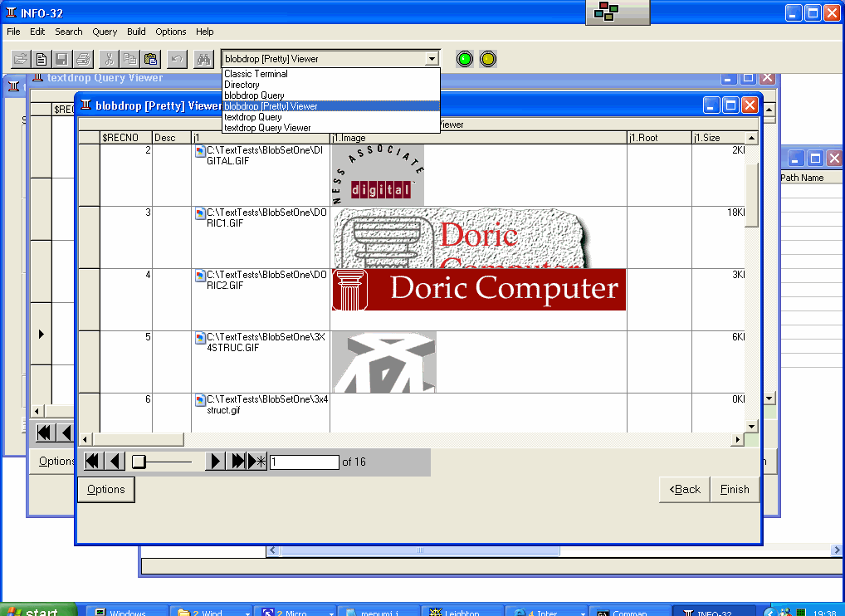Click the j1.Size column header
This screenshot has width=845, height=616.
tap(719, 138)
